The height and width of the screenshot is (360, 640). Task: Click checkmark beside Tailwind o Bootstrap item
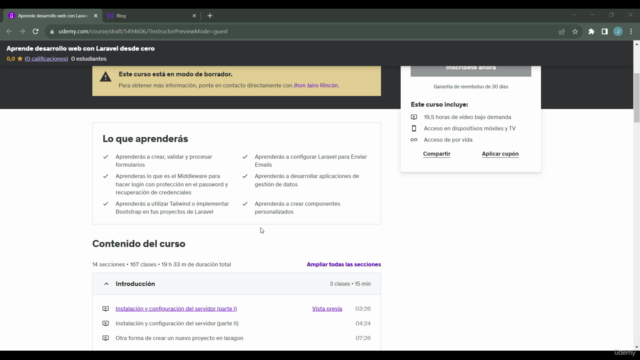pyautogui.click(x=106, y=204)
